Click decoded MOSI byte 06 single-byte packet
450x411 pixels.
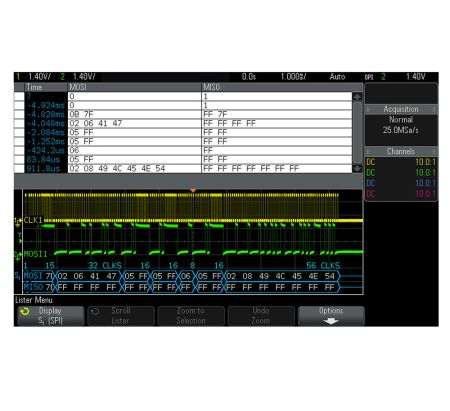186,276
